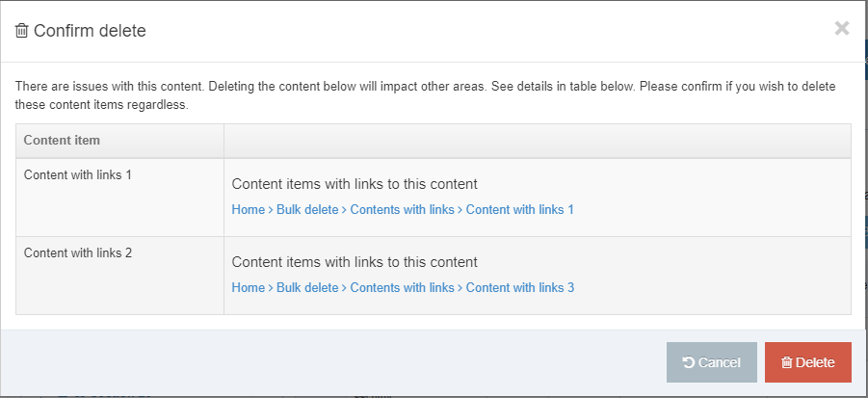
Task: Click the trash icon beside the Confirm delete title
Action: point(22,31)
